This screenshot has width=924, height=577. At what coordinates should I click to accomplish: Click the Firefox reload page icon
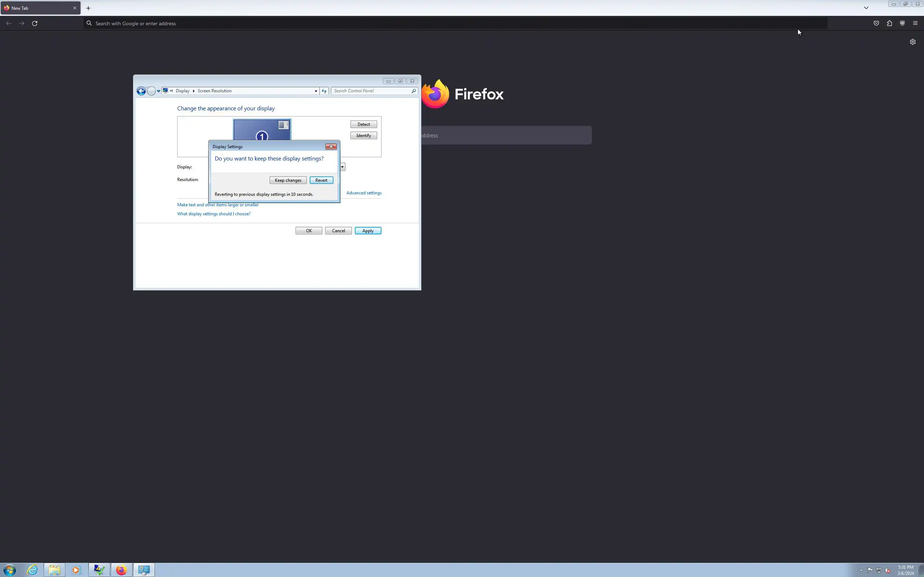34,23
